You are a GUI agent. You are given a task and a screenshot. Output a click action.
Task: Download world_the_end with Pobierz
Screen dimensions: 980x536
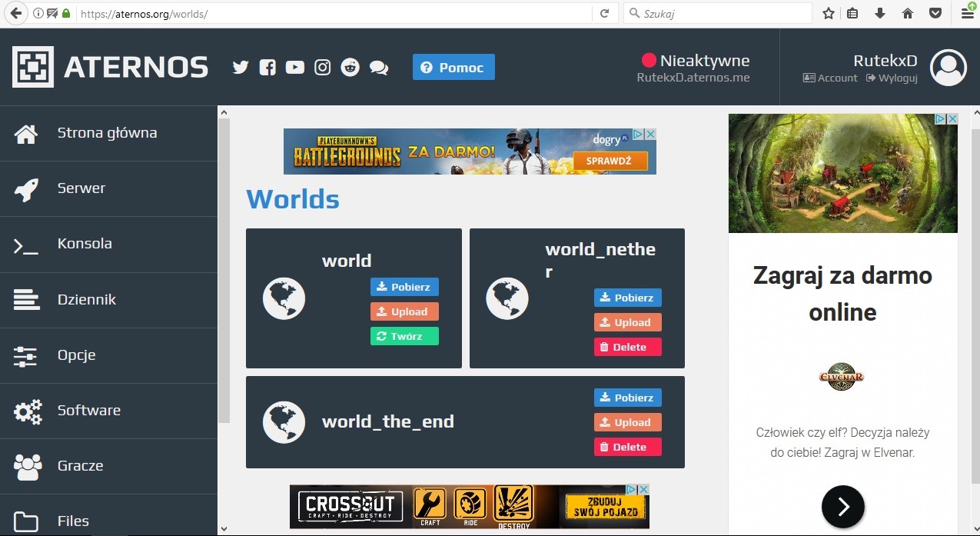pos(627,398)
